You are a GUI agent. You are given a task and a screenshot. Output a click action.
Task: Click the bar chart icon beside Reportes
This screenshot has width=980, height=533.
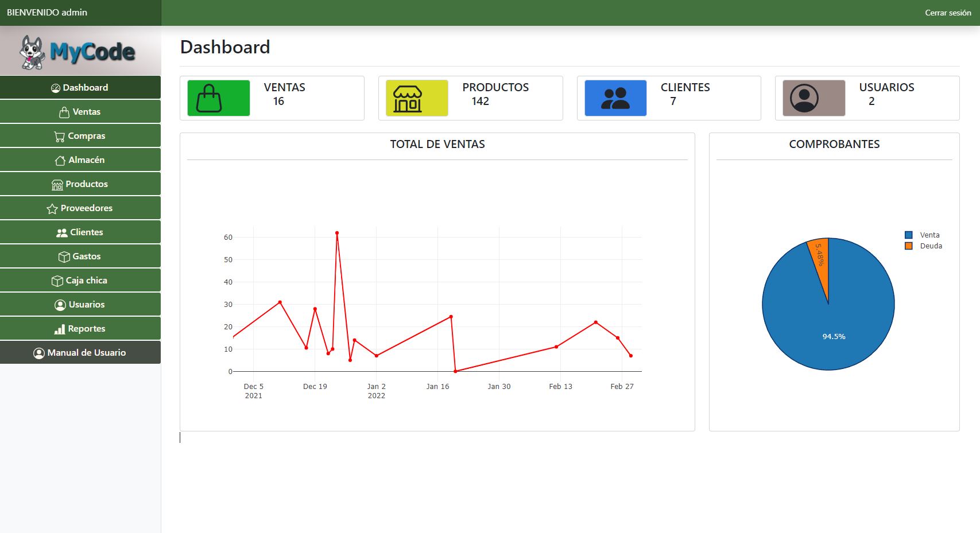click(x=60, y=329)
